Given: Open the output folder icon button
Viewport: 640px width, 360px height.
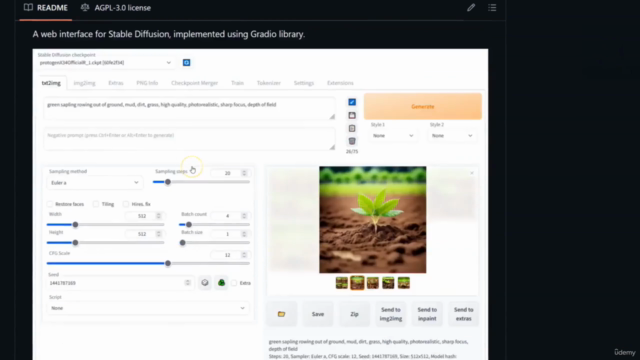Looking at the screenshot, I should [x=281, y=314].
